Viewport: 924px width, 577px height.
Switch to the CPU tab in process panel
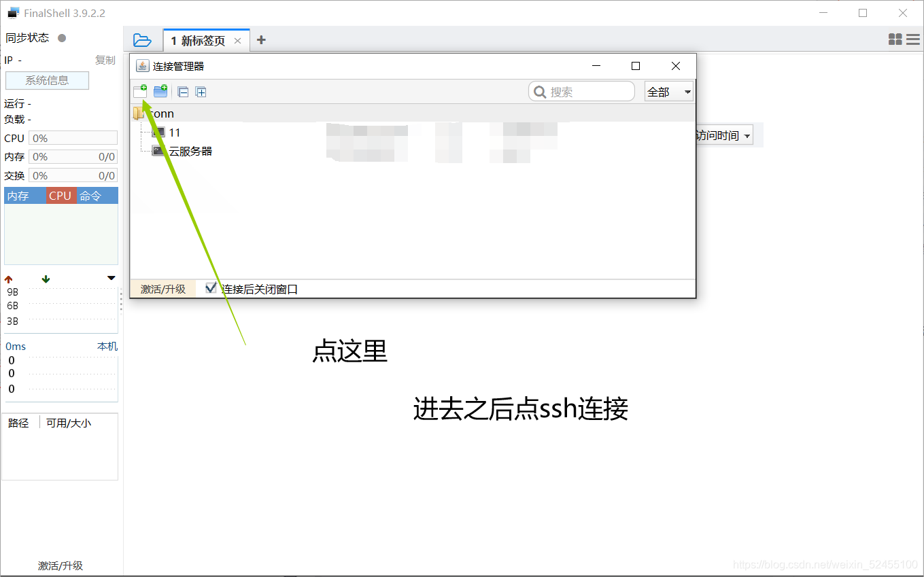pos(61,196)
